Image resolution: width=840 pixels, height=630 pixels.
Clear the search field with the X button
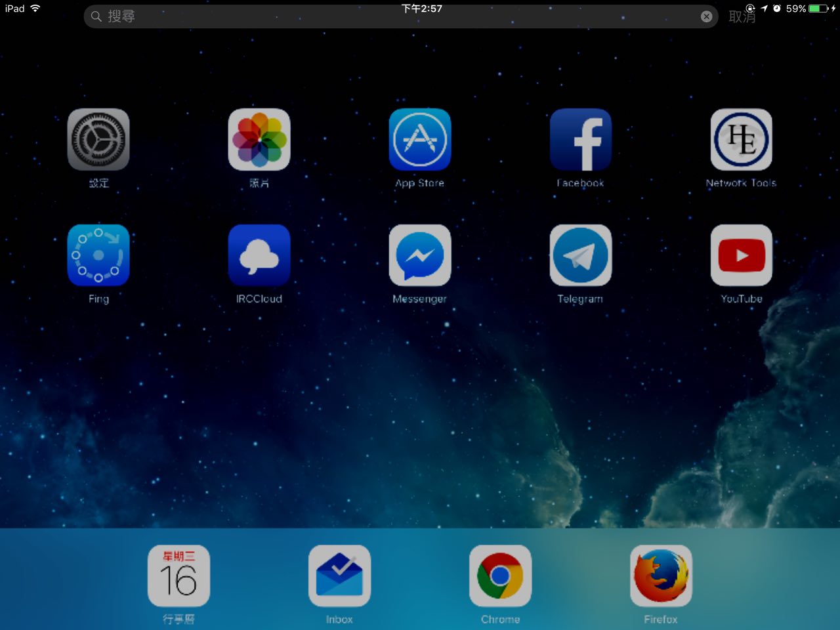pos(706,16)
